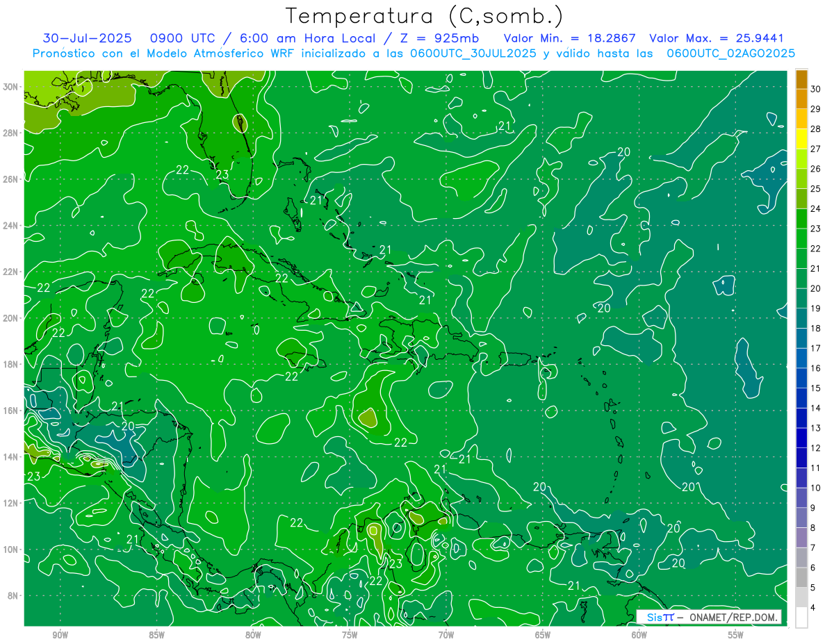Click the 60W longitude axis label

point(639,635)
